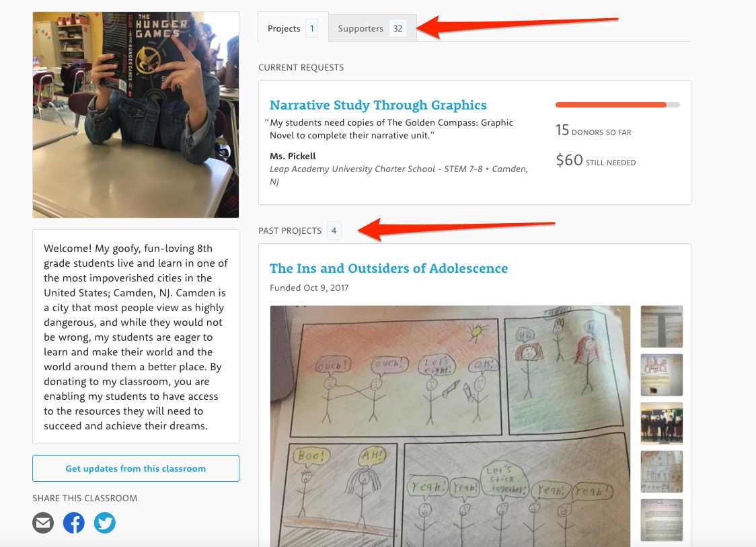Share classroom on Twitter
Screen dimensions: 756x547
[x=105, y=523]
